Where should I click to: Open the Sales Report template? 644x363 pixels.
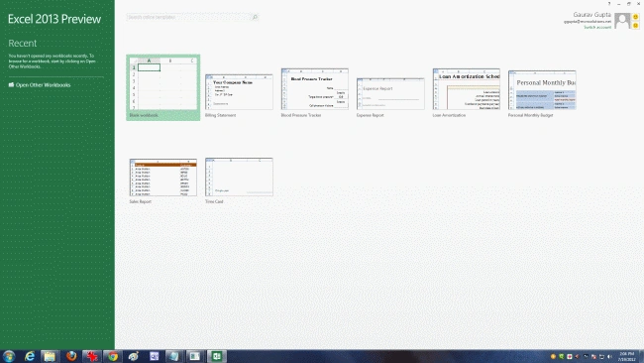tap(163, 178)
